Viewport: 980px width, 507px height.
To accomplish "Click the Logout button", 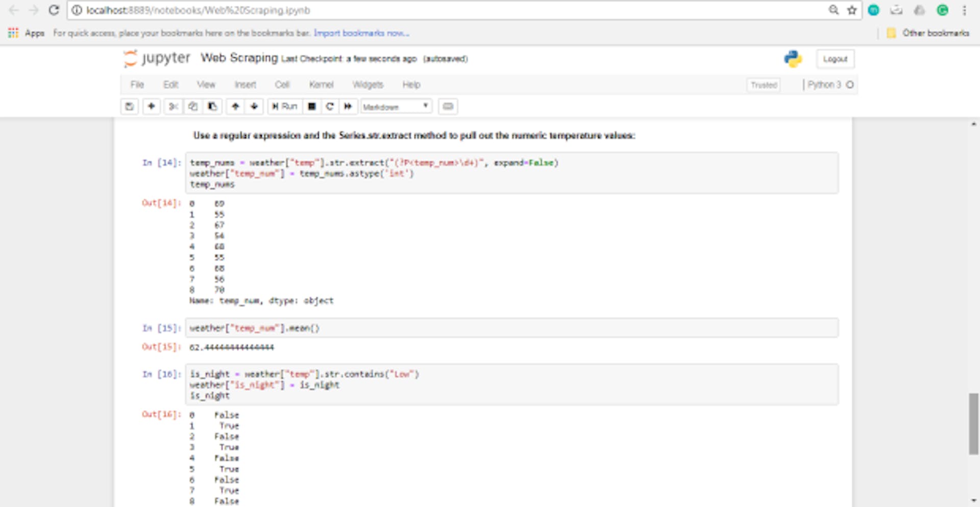I will point(835,59).
